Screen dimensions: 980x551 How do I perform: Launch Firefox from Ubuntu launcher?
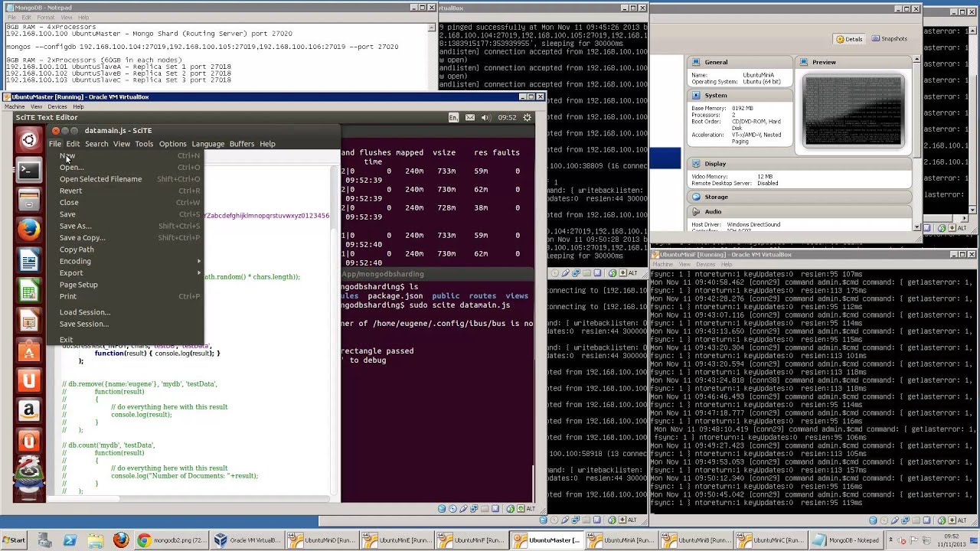(29, 230)
